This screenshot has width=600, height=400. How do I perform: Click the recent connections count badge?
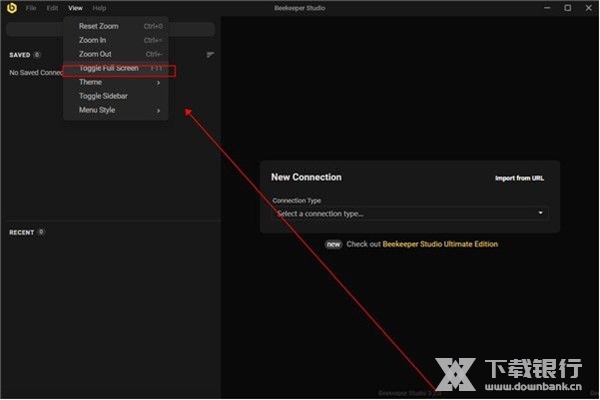coord(41,232)
